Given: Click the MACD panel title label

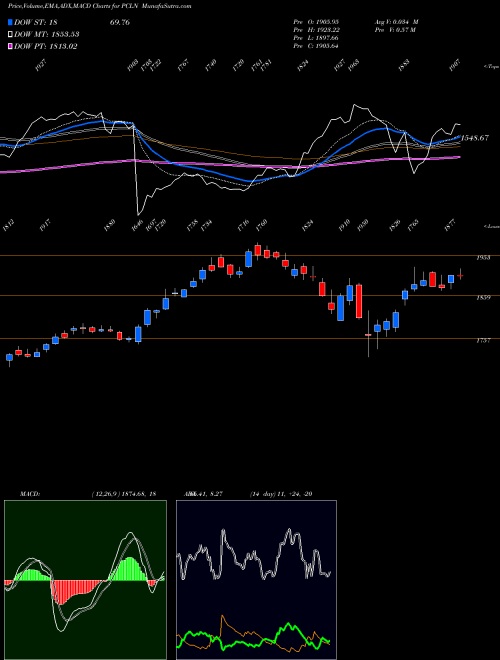Looking at the screenshot, I should click(x=30, y=494).
